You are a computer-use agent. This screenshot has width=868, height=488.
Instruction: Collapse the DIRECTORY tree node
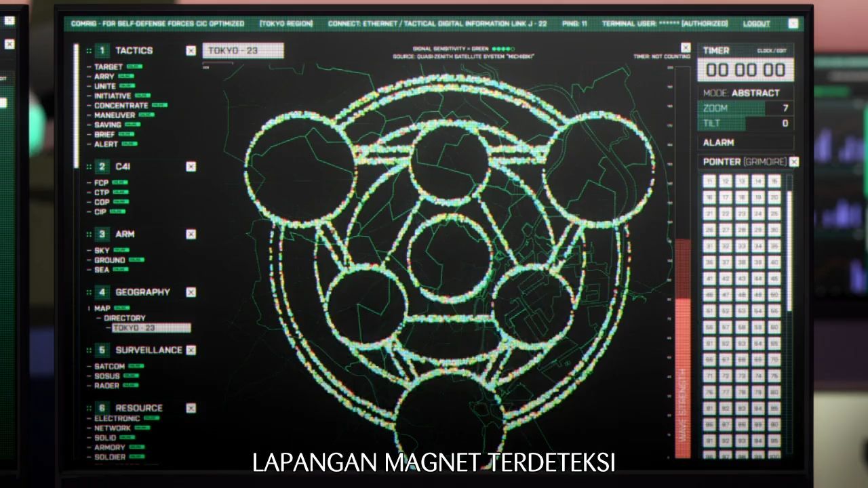(x=98, y=318)
